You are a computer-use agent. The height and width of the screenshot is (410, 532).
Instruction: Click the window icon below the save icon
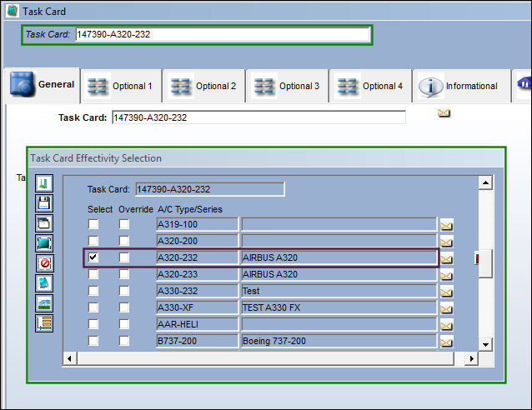[44, 223]
